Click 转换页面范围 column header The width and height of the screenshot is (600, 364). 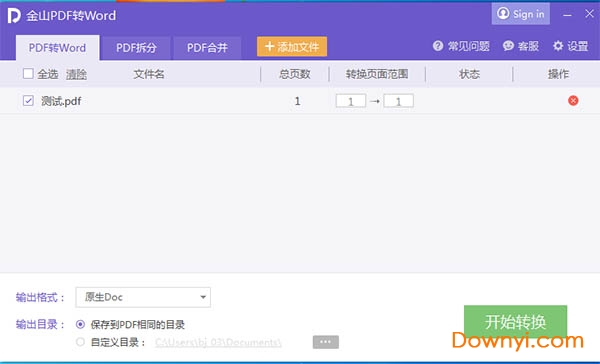(x=377, y=74)
